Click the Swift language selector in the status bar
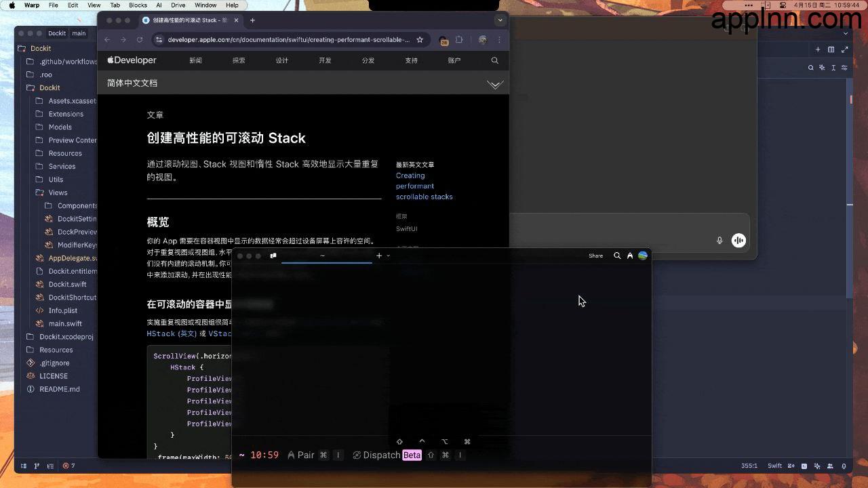868x488 pixels. [x=774, y=466]
